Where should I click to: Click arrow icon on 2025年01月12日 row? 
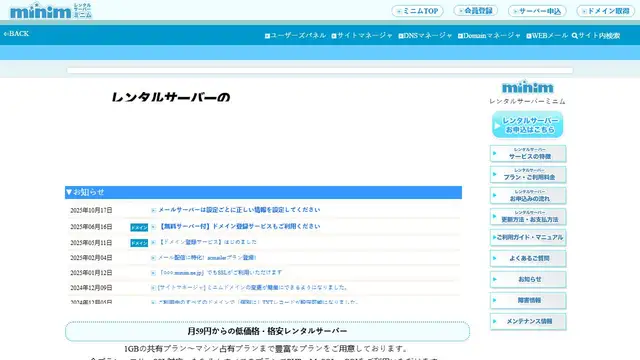[153, 273]
